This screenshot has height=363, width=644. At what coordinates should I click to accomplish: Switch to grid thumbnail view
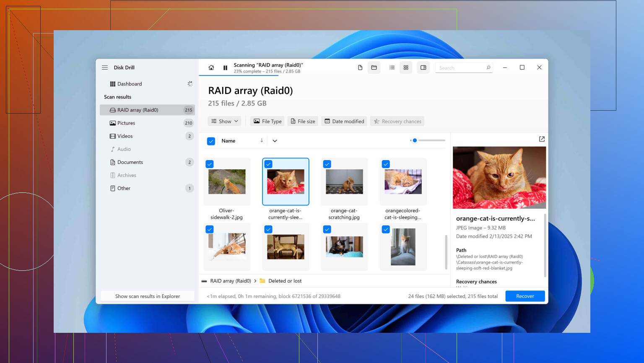(406, 67)
